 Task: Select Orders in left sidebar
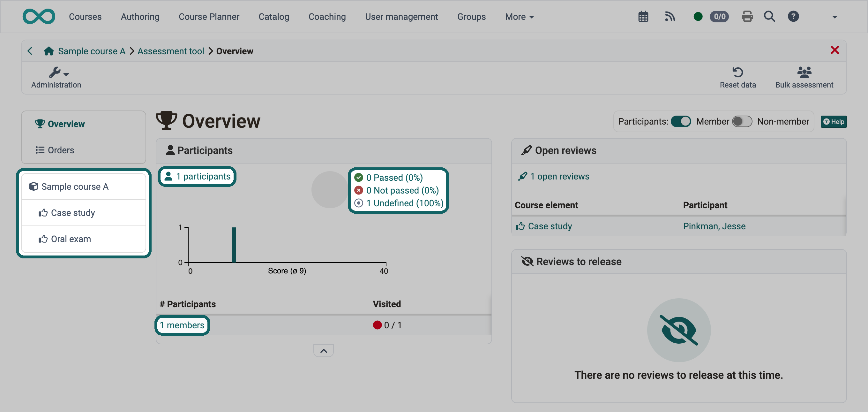[84, 150]
